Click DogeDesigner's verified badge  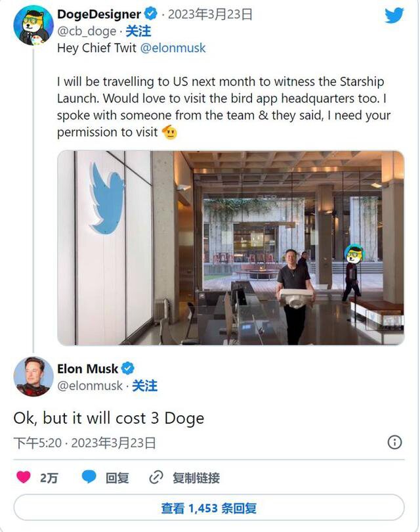coord(151,14)
